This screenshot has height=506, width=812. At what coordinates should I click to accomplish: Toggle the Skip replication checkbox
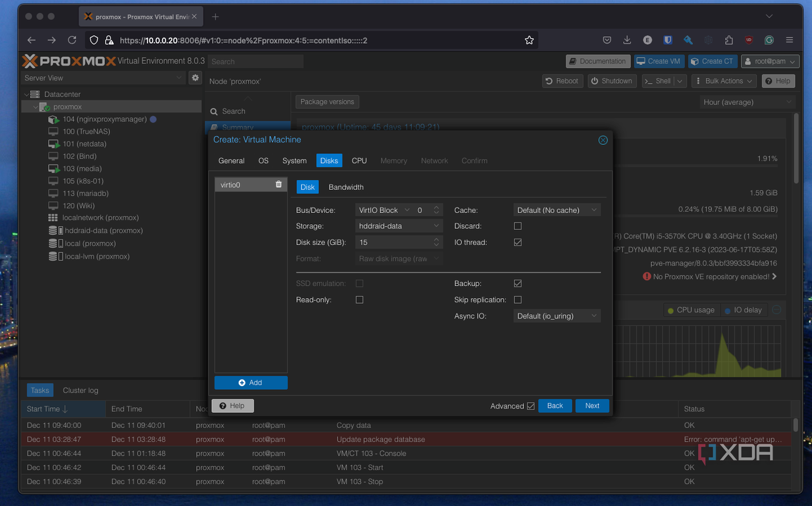point(518,300)
